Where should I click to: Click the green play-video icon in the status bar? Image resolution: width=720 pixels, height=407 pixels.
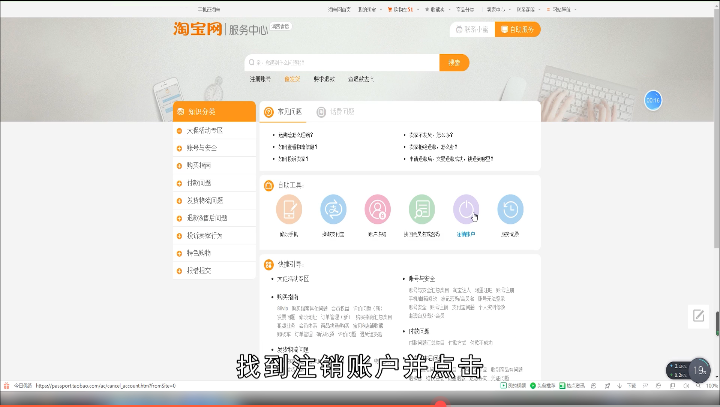(503, 386)
